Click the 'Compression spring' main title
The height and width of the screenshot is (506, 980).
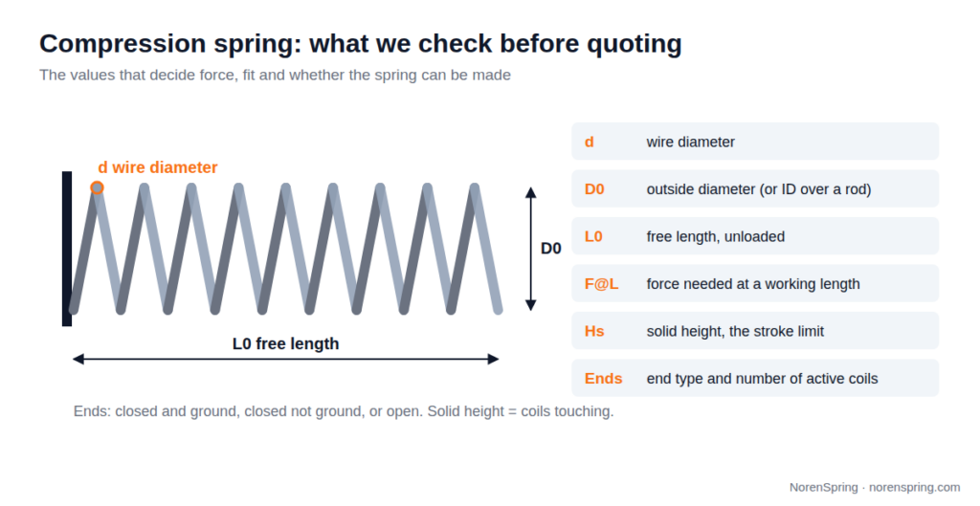[361, 44]
